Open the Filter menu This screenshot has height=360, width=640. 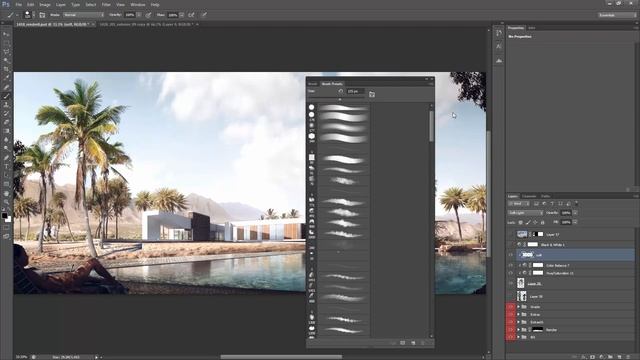(x=106, y=4)
